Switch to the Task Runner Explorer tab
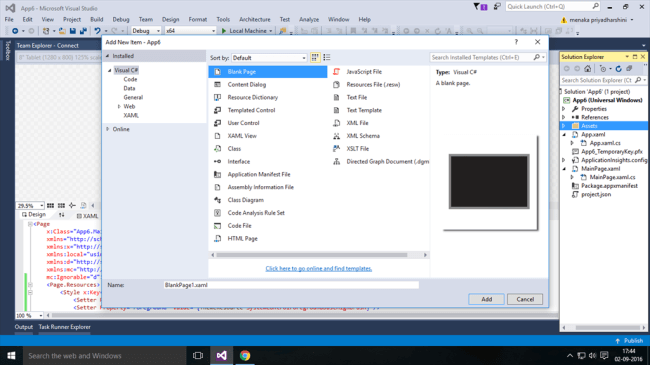Viewport: 650px width, 365px height. click(65, 327)
